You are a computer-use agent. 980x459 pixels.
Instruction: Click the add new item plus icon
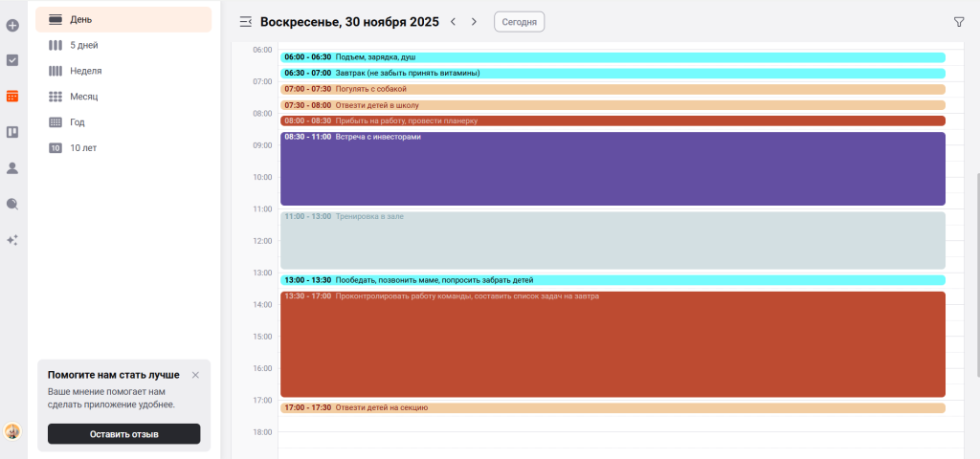tap(12, 25)
